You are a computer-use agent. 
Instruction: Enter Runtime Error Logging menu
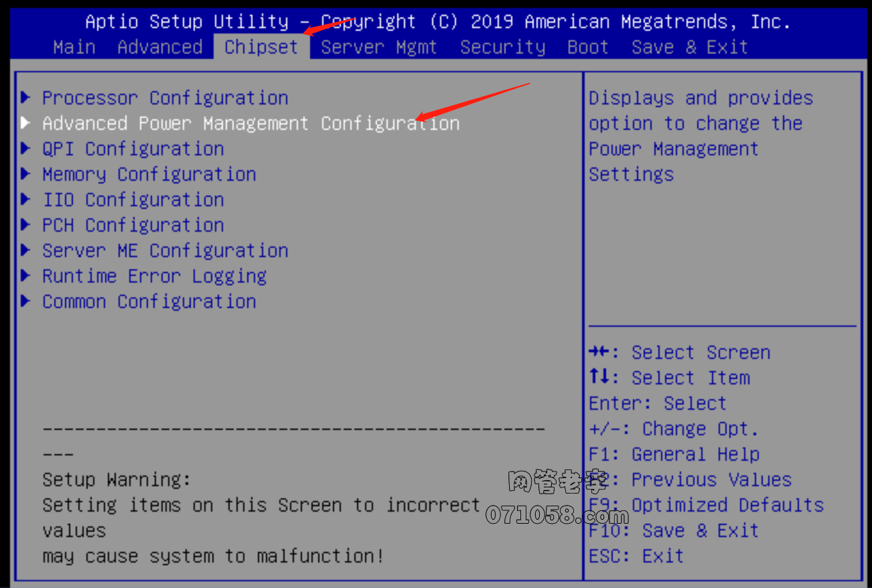pos(154,277)
